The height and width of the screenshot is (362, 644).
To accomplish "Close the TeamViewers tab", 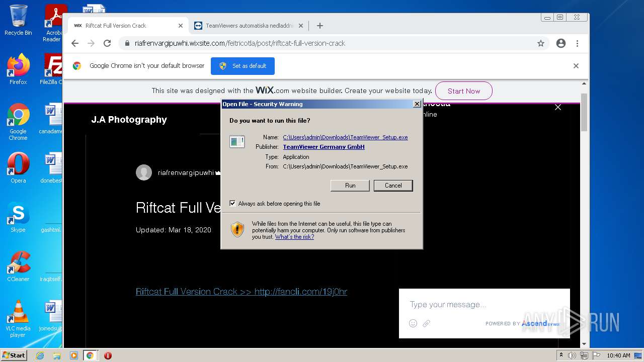I will [301, 26].
